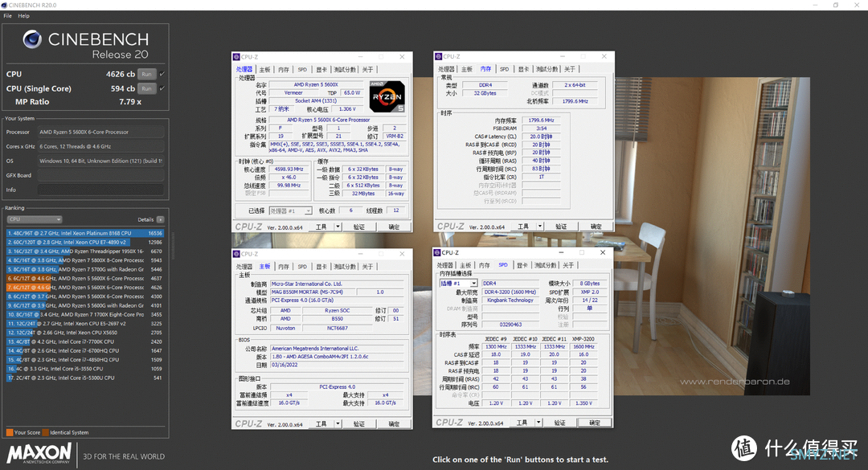Click the 4598.93 MHz core speed value

289,169
